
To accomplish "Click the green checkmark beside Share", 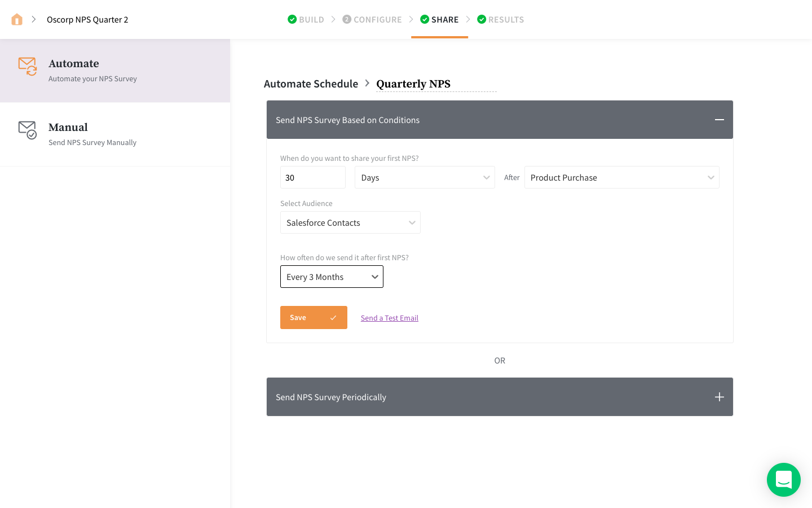I will pos(425,20).
